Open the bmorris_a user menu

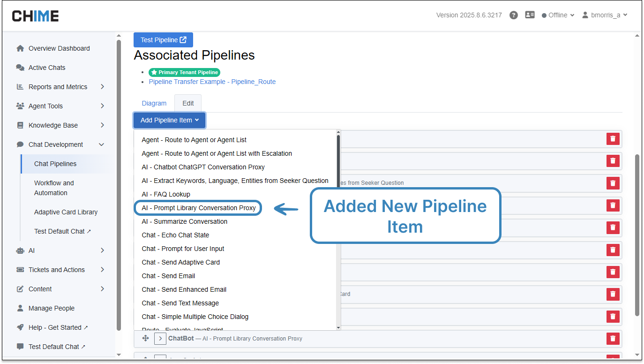pos(605,15)
